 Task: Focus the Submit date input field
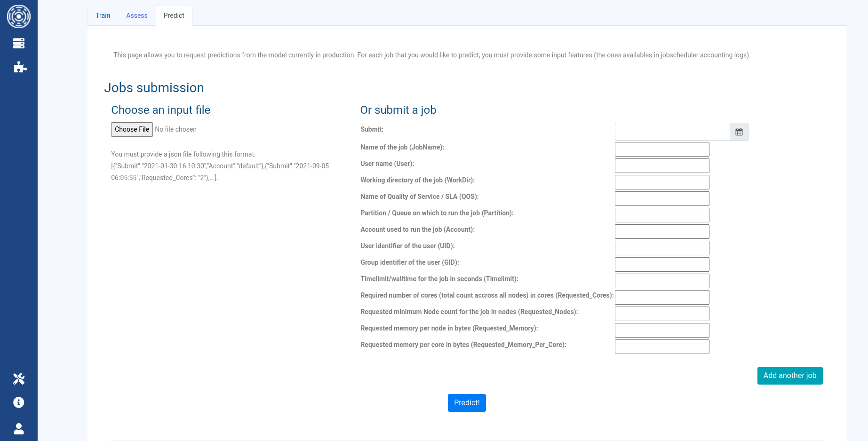point(672,132)
